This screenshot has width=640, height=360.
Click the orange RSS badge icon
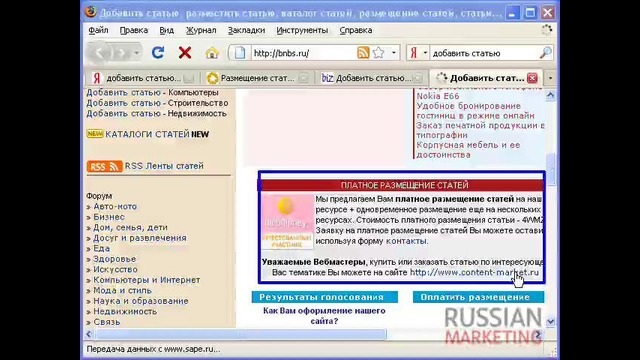[104, 167]
